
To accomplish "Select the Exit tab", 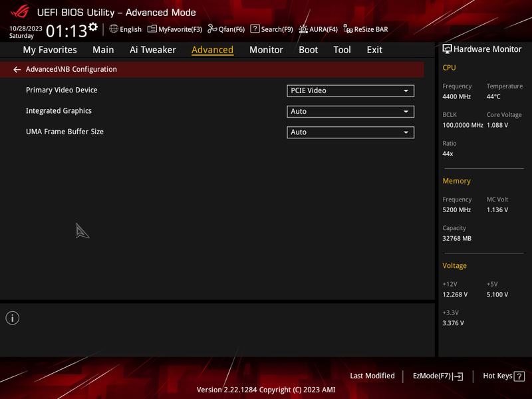I will tap(374, 50).
